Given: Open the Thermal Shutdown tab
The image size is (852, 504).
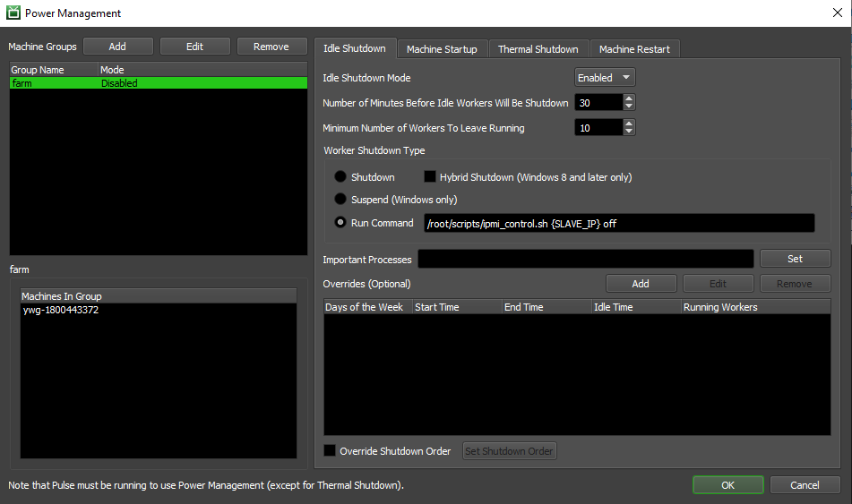Looking at the screenshot, I should [x=538, y=49].
